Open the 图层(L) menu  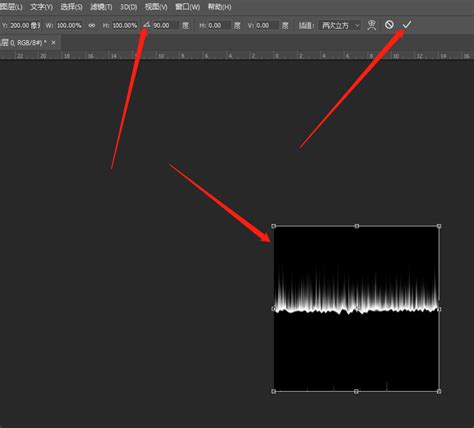(11, 7)
